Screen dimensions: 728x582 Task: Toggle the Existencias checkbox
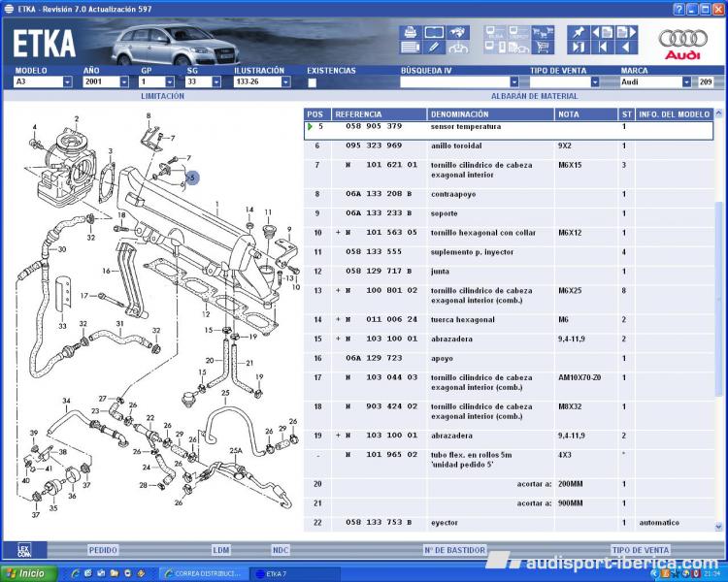(x=312, y=82)
